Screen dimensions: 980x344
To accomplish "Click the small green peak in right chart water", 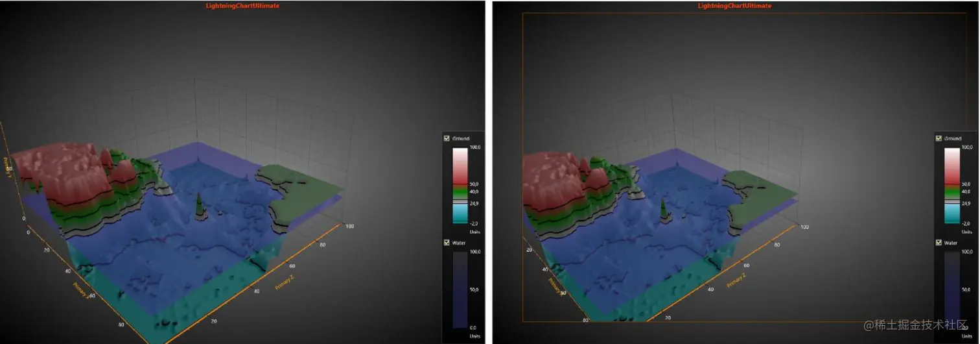I will [x=664, y=211].
